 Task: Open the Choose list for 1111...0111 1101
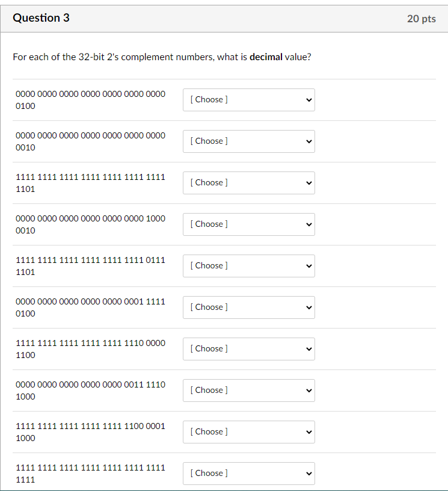[x=248, y=266]
